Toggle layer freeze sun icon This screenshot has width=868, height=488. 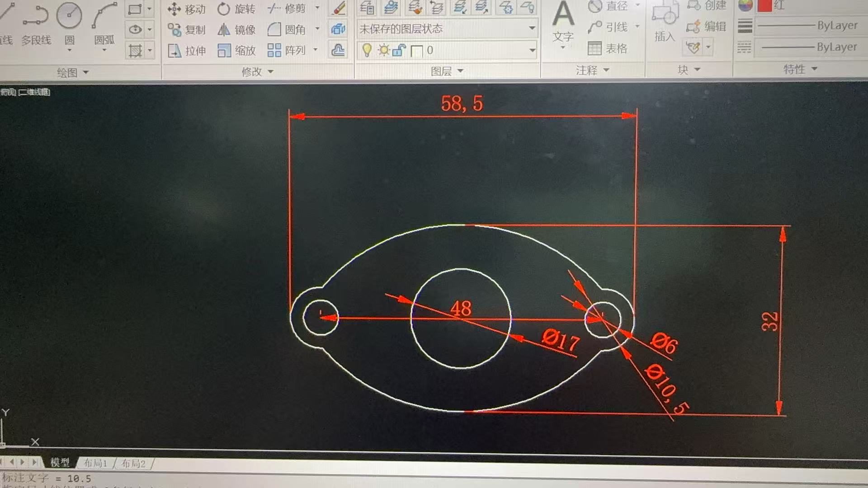coord(383,50)
